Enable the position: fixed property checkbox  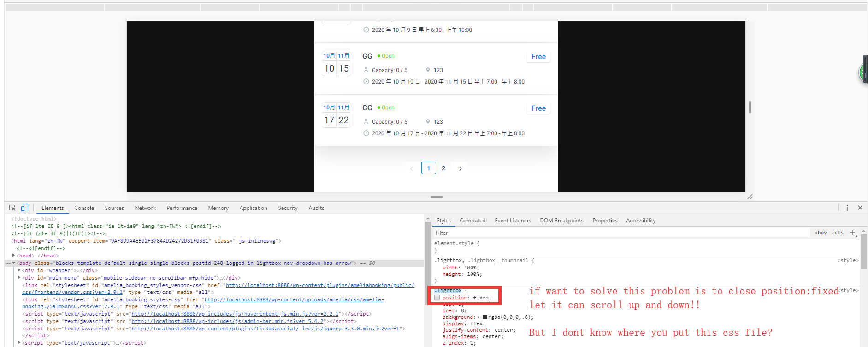tap(437, 298)
